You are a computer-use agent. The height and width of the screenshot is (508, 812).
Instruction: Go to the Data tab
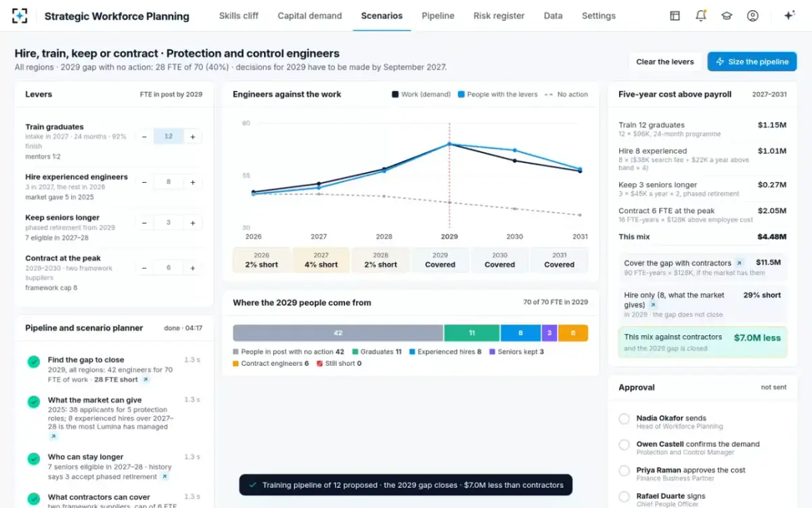pos(553,16)
